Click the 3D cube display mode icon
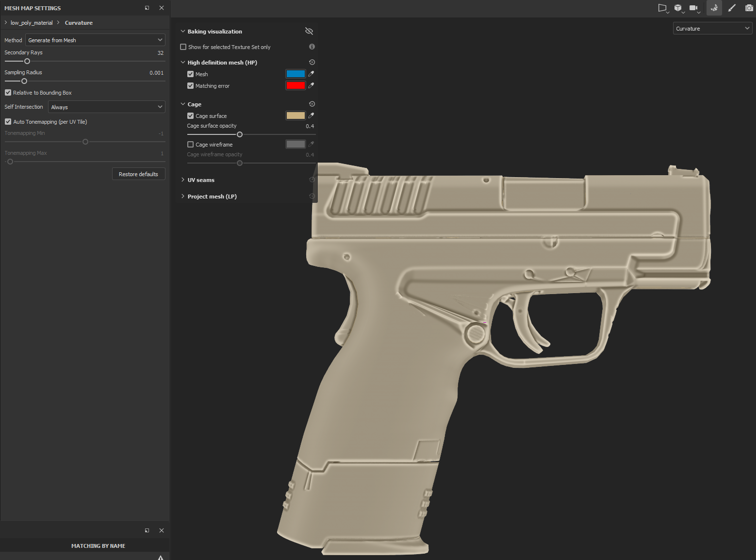756x560 pixels. pyautogui.click(x=678, y=8)
